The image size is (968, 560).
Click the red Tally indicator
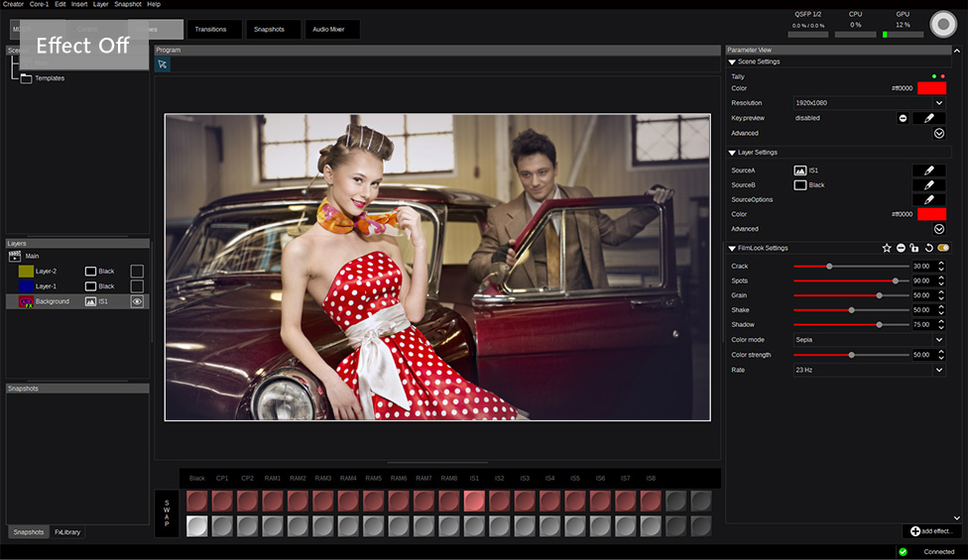click(942, 76)
